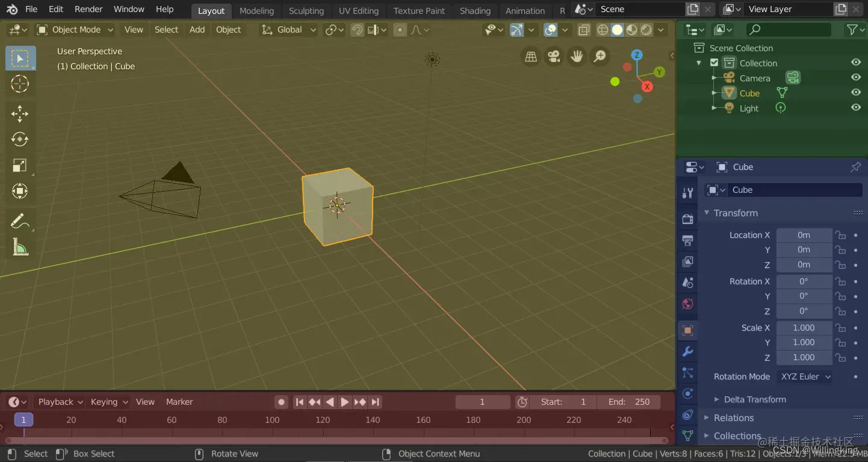The height and width of the screenshot is (462, 868).
Task: Open the Render menu in the top bar
Action: [x=88, y=9]
